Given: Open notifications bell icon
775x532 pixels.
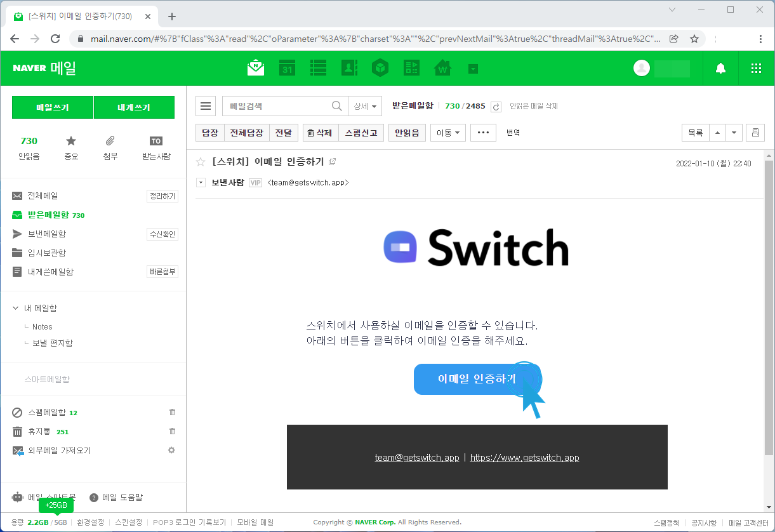Looking at the screenshot, I should coord(720,68).
